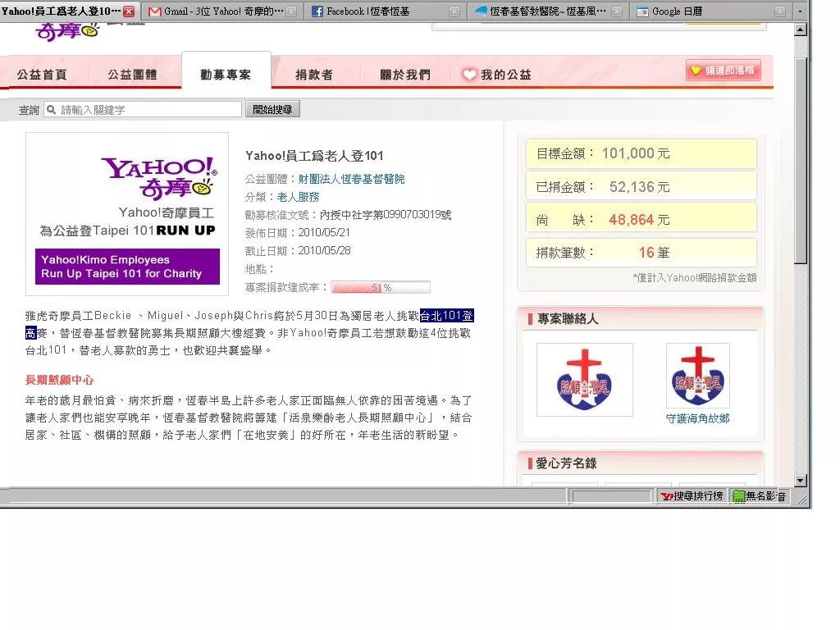The image size is (840, 630).
Task: Click the magnifier icon in search box
Action: pos(52,110)
